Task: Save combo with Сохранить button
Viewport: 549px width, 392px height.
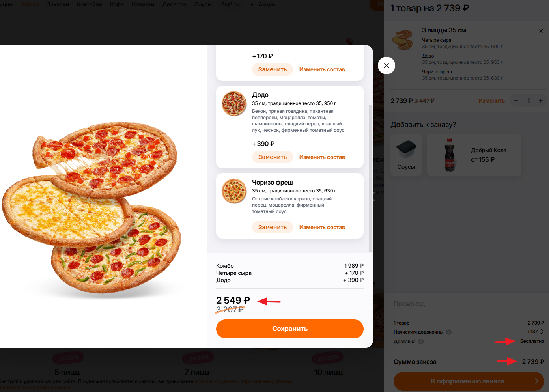Action: pyautogui.click(x=290, y=329)
